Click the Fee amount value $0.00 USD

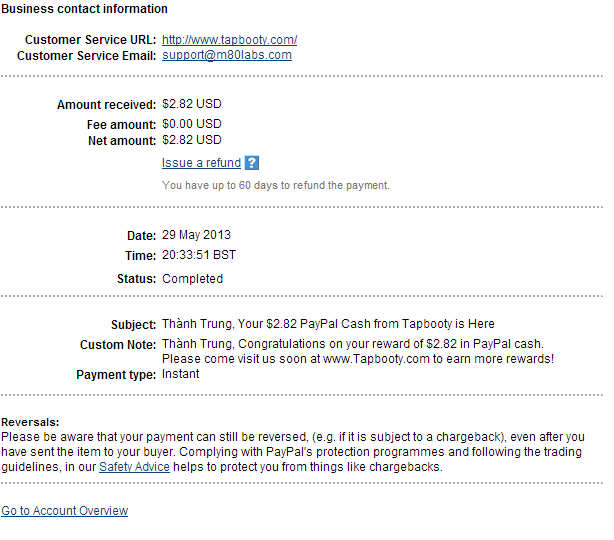click(192, 123)
